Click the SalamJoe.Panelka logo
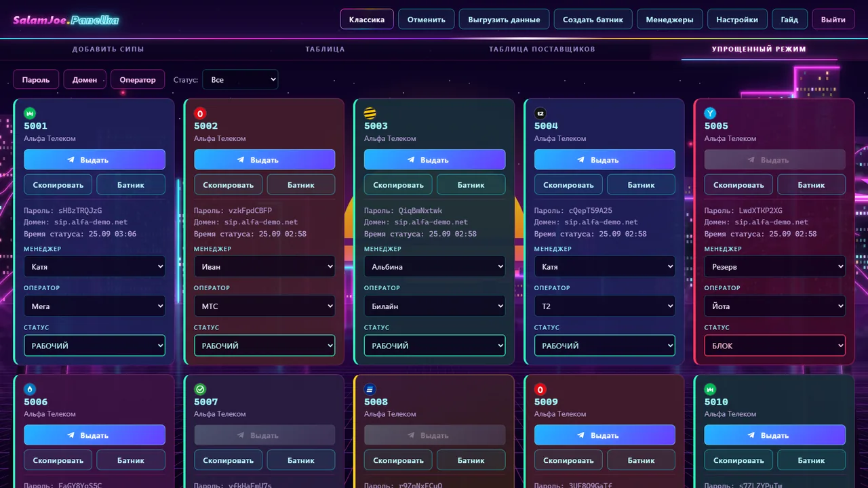868x488 pixels. [66, 20]
